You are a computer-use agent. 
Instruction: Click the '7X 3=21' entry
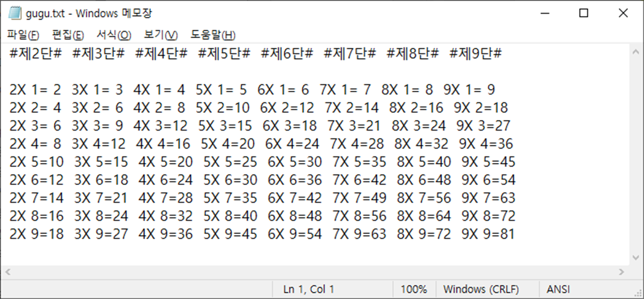(354, 126)
